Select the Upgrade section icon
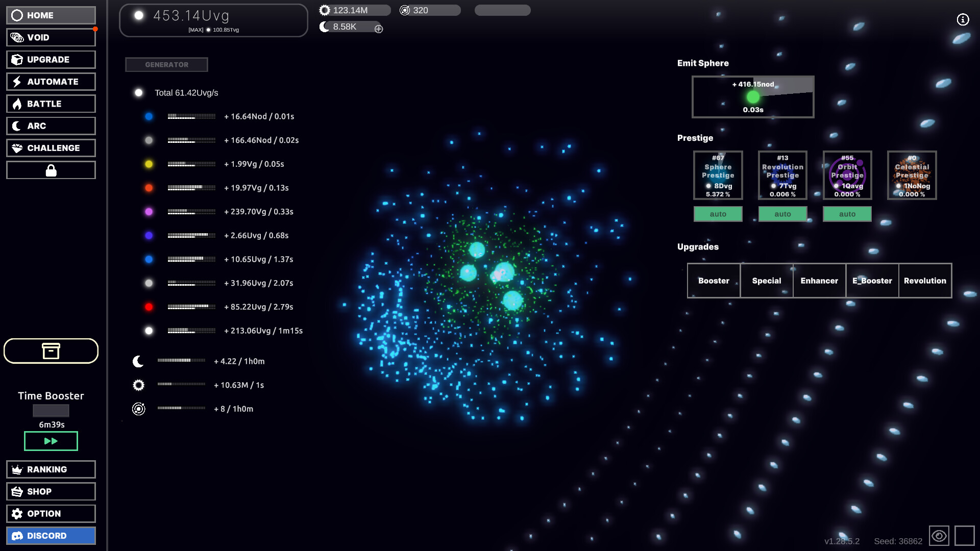The height and width of the screenshot is (551, 980). coord(51,59)
